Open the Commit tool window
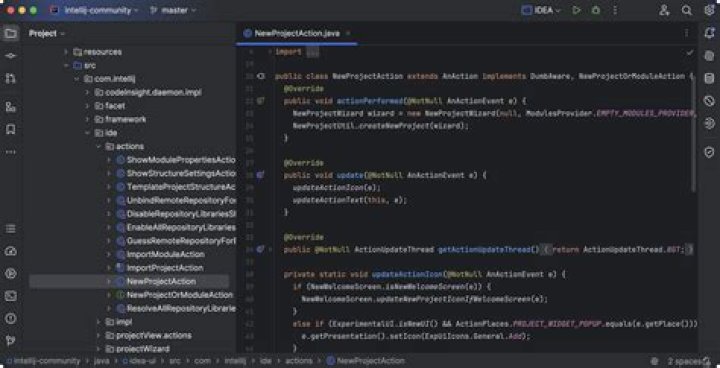This screenshot has width=720, height=368. pos(11,56)
